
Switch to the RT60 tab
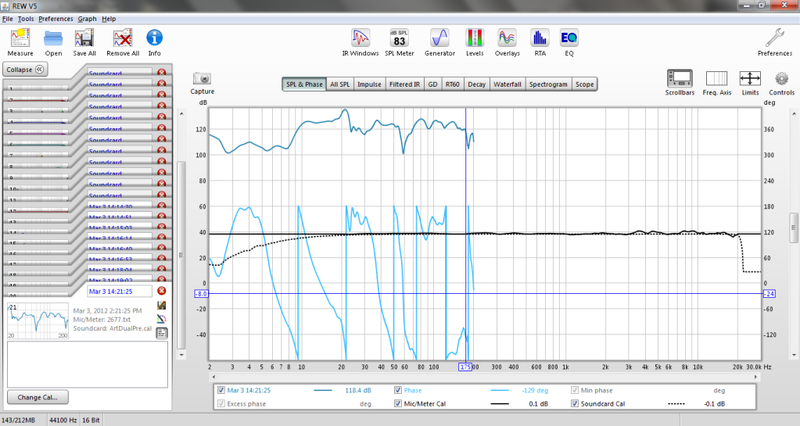click(453, 84)
